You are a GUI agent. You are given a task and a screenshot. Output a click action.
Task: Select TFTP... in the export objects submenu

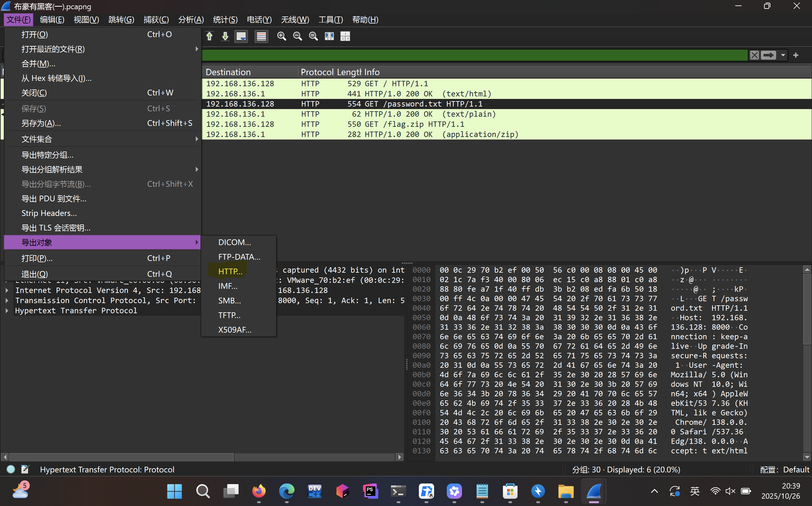click(x=238, y=315)
